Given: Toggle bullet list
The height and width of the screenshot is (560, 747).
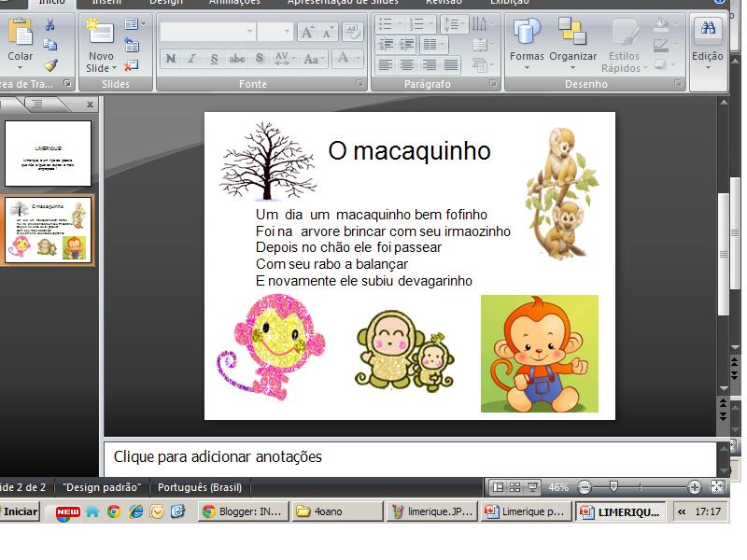Looking at the screenshot, I should click(x=386, y=24).
